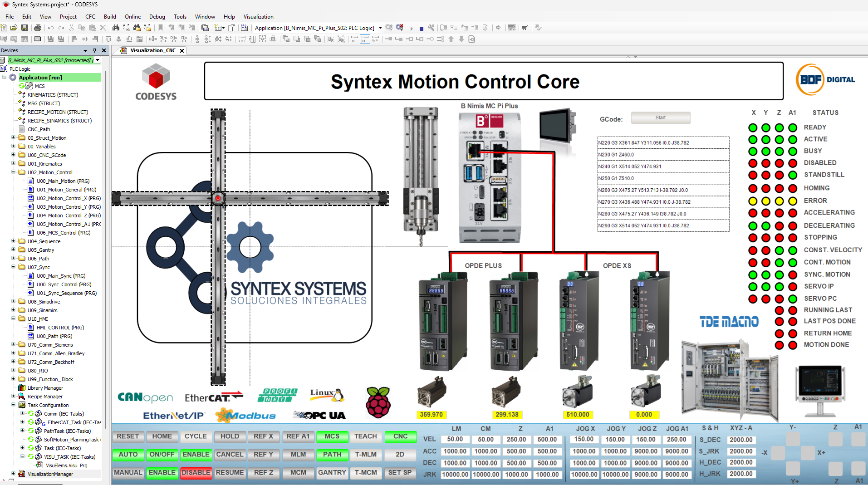Click the Undo arrow in toolbar
The width and height of the screenshot is (868, 485).
point(51,28)
